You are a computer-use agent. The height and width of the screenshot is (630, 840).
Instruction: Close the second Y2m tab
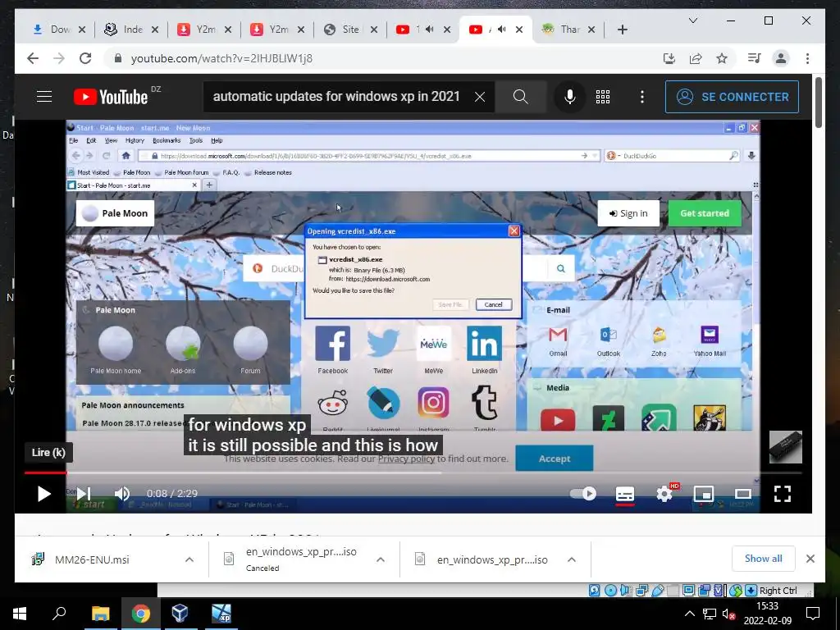(x=301, y=30)
